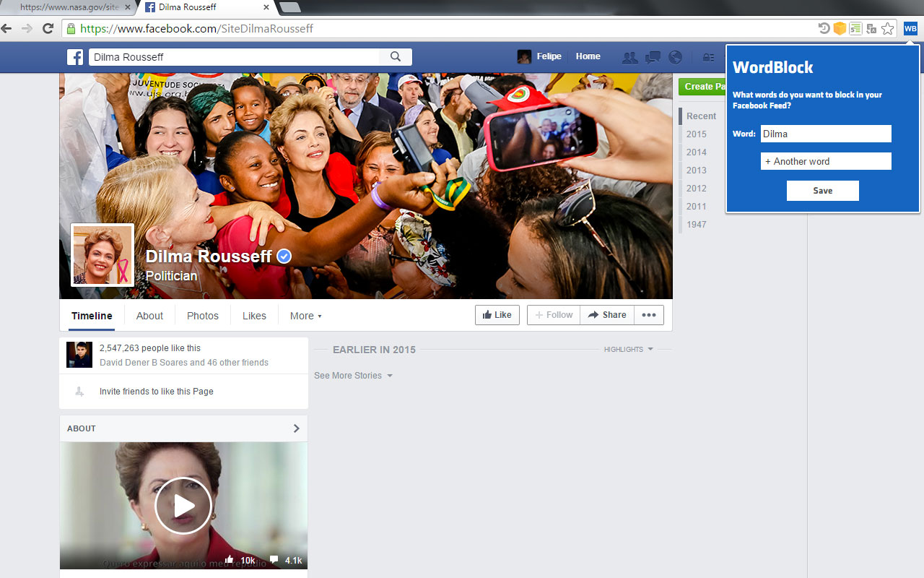The width and height of the screenshot is (924, 578).
Task: Open the ABOUT section arrow
Action: tap(296, 428)
